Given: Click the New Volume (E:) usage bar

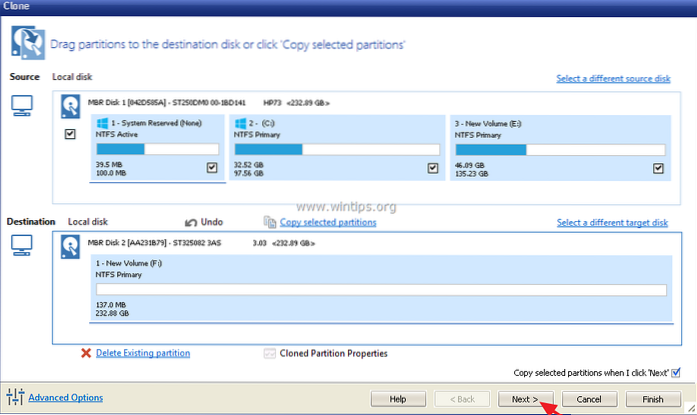Looking at the screenshot, I should (x=560, y=150).
